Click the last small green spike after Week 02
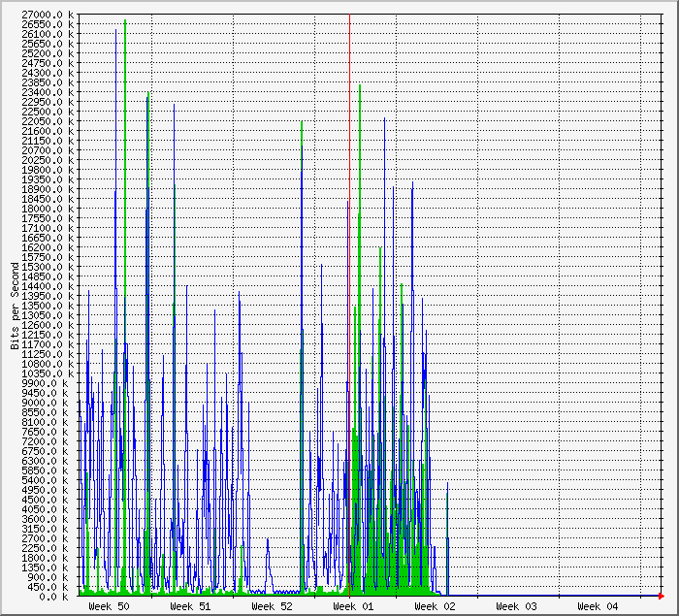 click(446, 487)
